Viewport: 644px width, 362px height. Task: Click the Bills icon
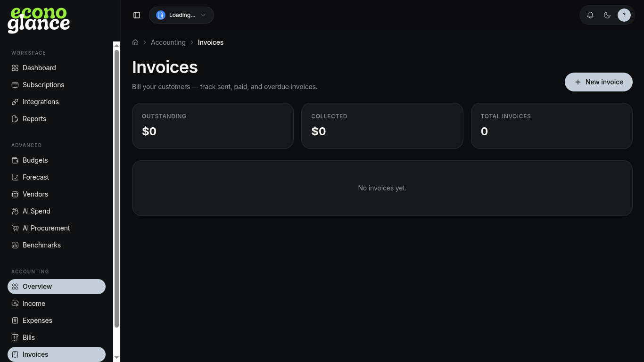click(15, 337)
